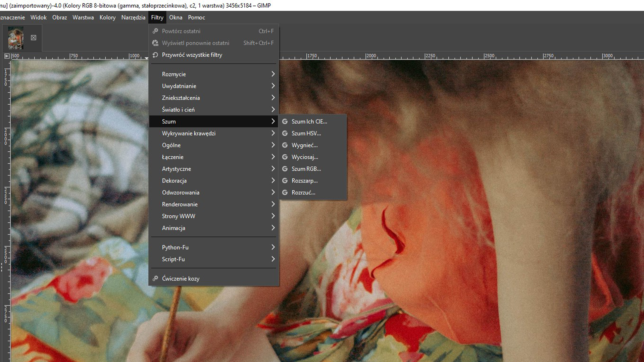Choose the Rozrzuć noise filter
Viewport: 644px width, 362px height.
coord(312,192)
